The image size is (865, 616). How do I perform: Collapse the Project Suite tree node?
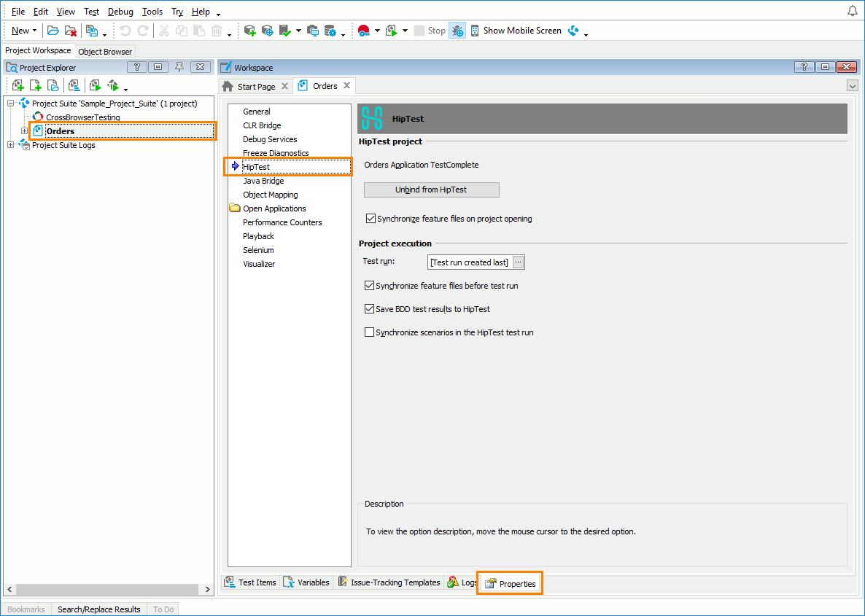[10, 103]
